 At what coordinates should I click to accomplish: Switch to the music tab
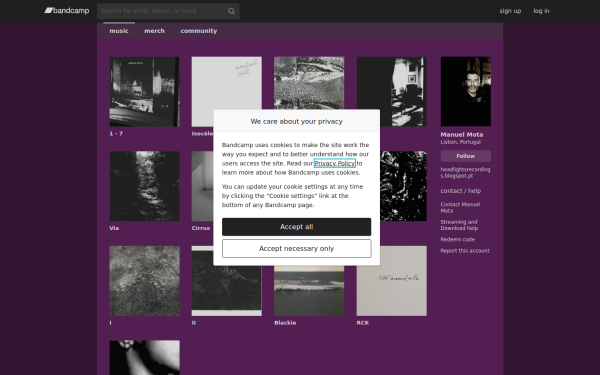119,31
